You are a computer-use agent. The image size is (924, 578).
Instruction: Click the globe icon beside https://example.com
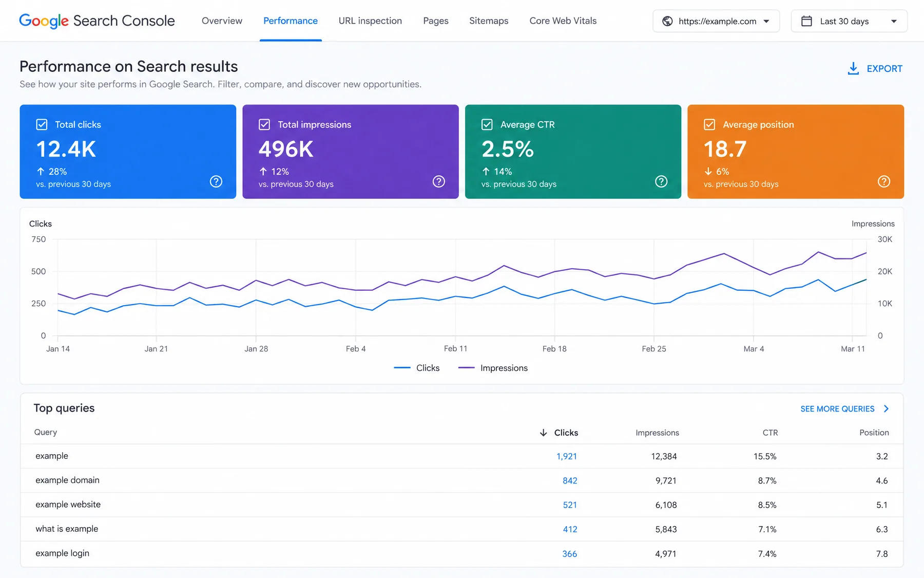[667, 21]
